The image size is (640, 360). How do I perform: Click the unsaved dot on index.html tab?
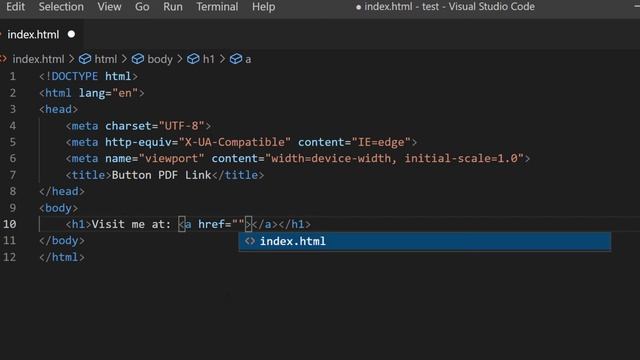click(x=71, y=34)
